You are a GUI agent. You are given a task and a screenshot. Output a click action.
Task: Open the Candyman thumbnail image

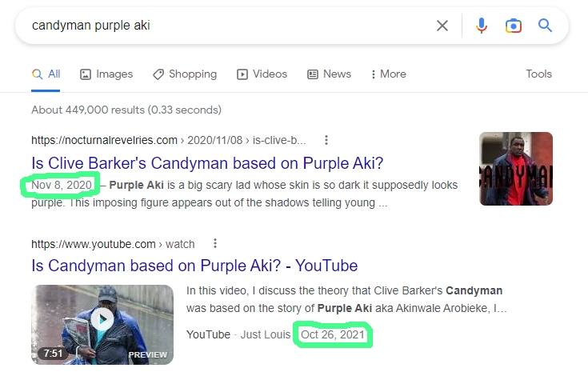[x=515, y=169]
